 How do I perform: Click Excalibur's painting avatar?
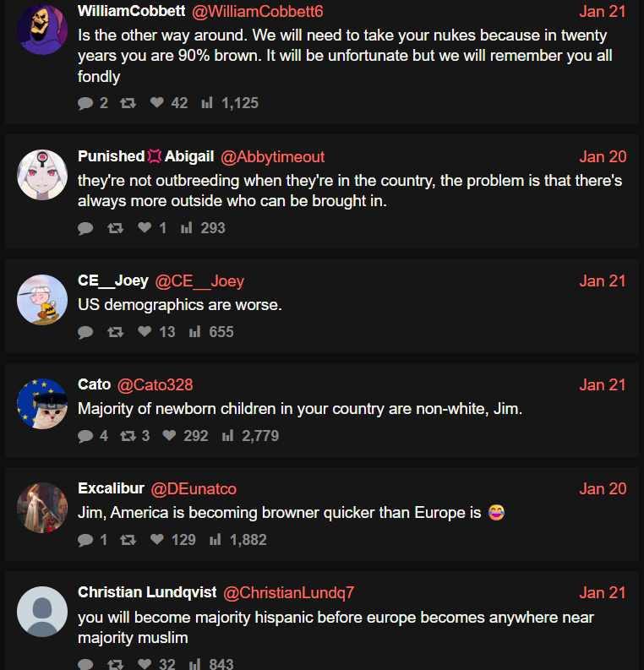42,508
